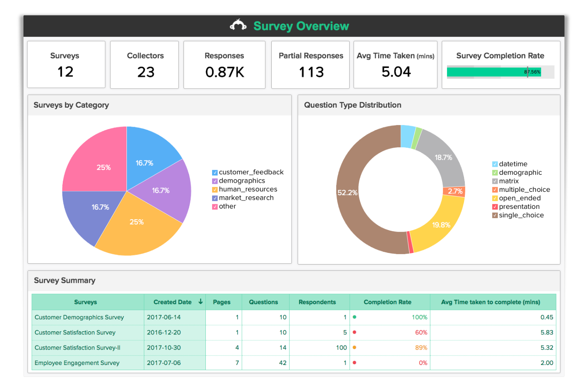Click the Avg Time Taken card

click(x=395, y=64)
